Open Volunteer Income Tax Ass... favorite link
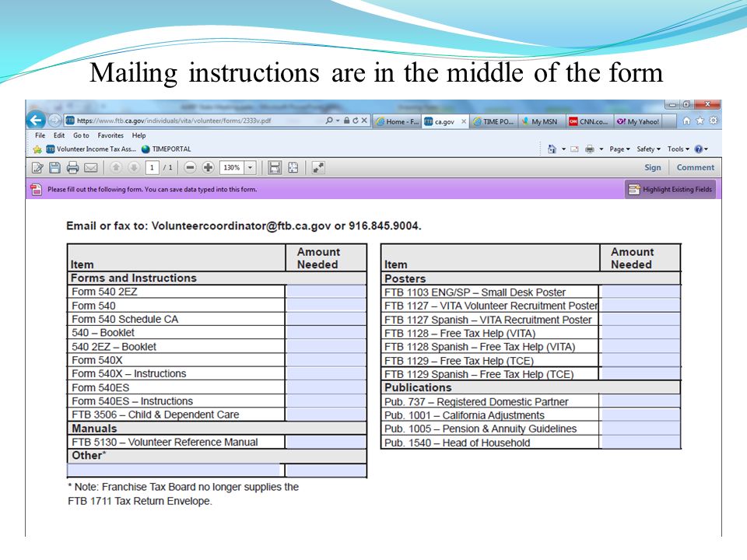The image size is (747, 560). [91, 149]
